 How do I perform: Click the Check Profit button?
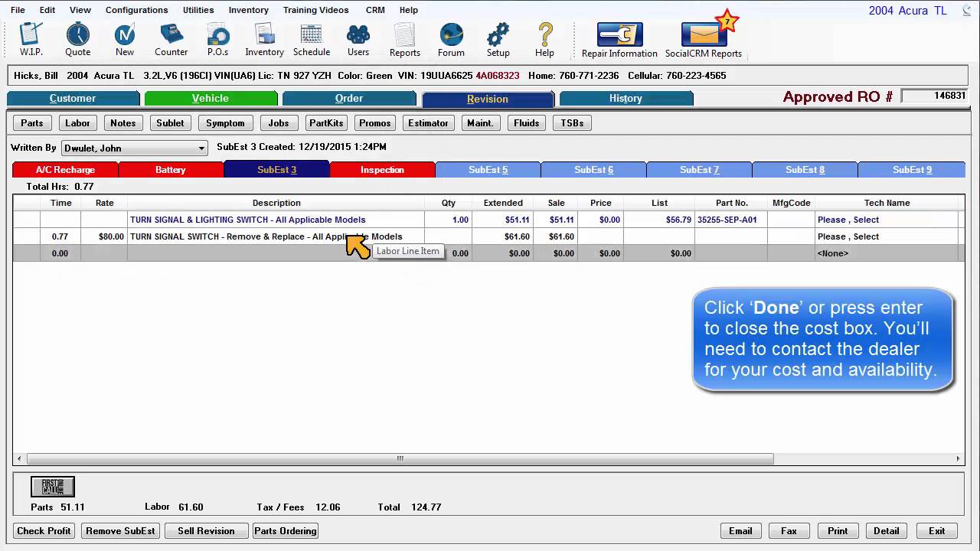[44, 531]
